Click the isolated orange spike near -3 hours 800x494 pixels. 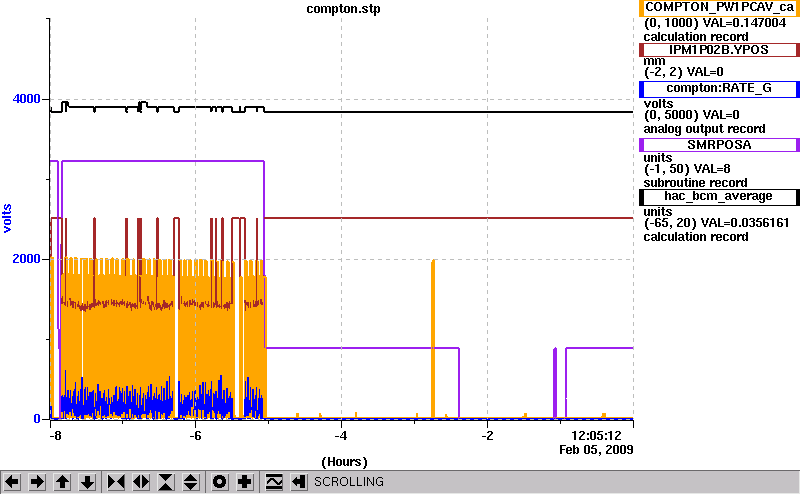click(x=433, y=339)
